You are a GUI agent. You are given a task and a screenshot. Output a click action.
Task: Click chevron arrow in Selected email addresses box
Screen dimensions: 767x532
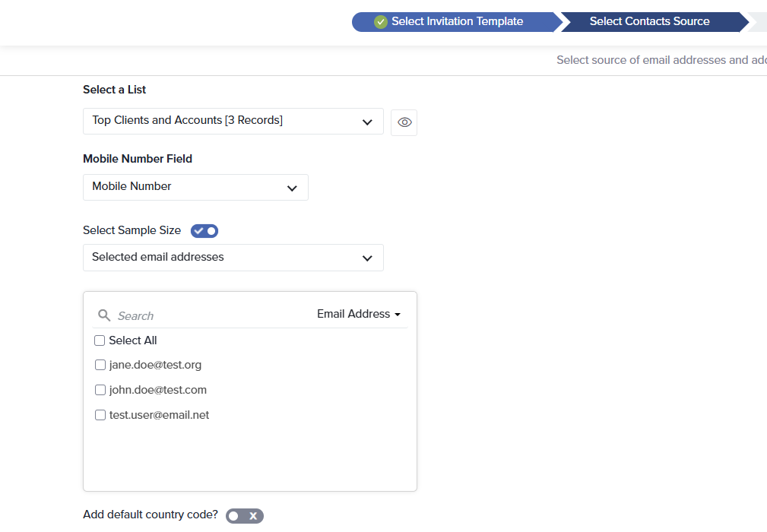point(367,258)
